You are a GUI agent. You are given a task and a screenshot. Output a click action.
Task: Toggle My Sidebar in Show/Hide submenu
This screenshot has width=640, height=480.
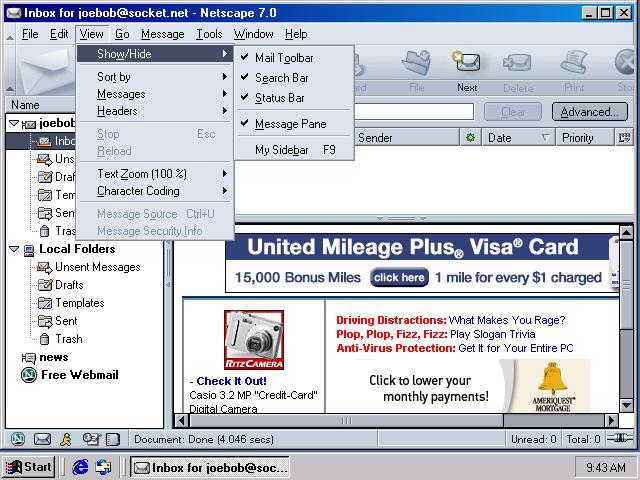294,150
